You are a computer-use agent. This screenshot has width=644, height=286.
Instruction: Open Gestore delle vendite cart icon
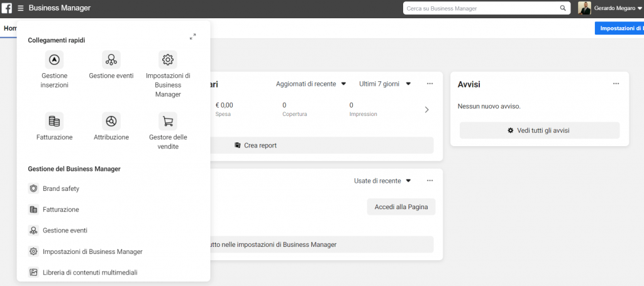click(168, 121)
